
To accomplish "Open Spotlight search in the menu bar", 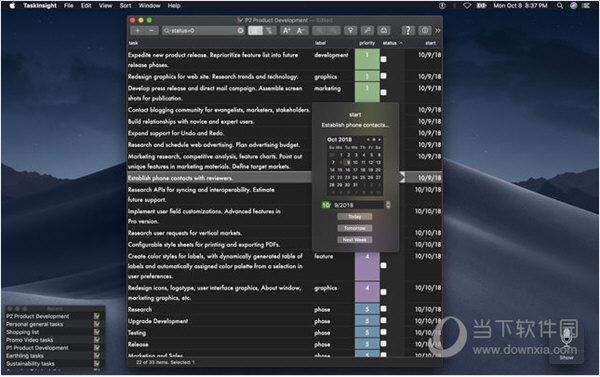I will coord(560,6).
